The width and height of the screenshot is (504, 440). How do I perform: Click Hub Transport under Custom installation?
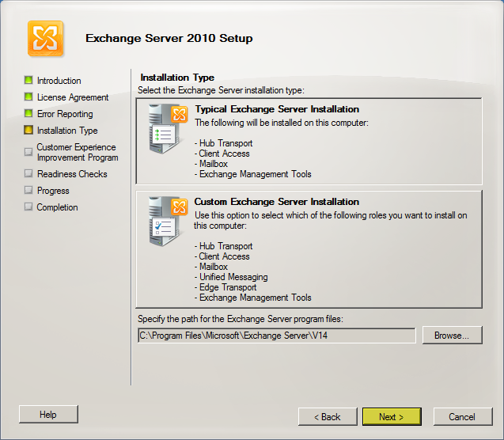point(225,246)
